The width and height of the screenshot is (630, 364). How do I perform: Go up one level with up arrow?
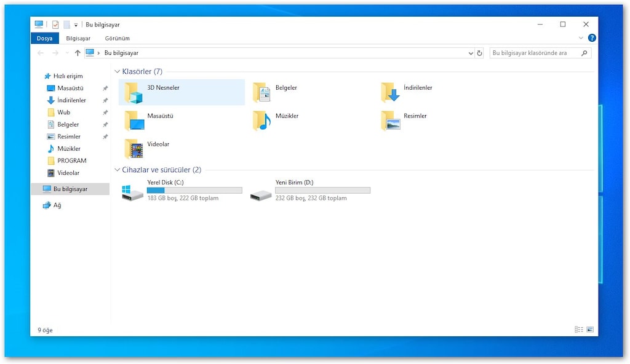78,53
